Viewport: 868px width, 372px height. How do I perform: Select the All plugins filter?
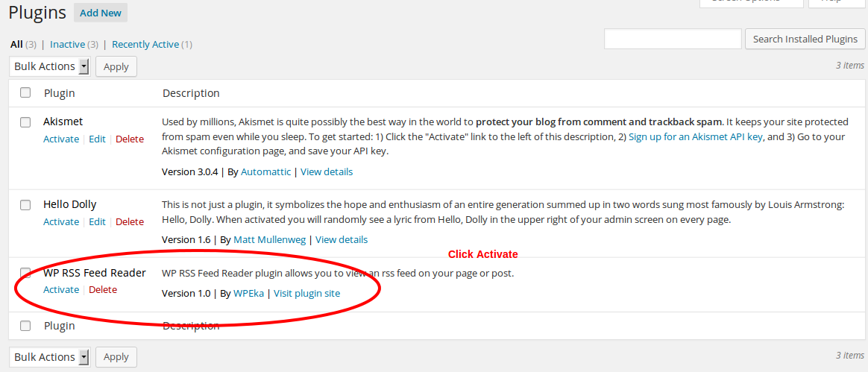(16, 44)
